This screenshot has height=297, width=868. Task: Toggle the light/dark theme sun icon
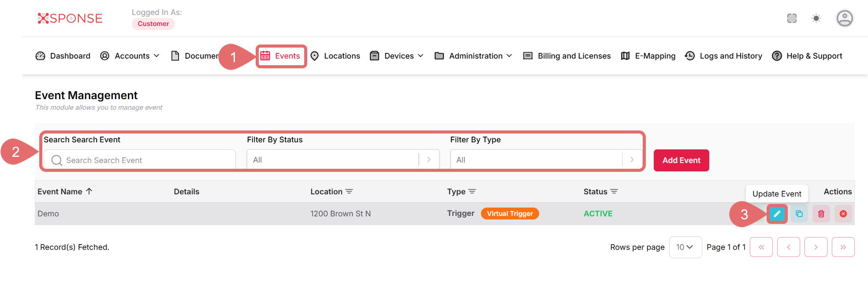[816, 19]
